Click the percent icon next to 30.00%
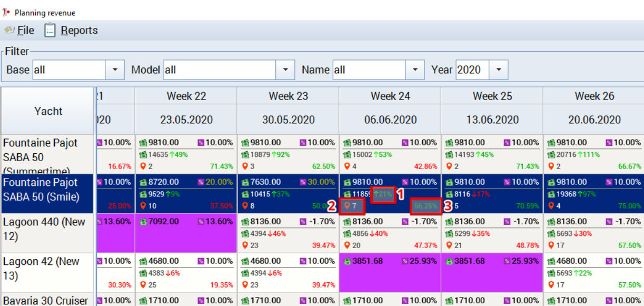The image size is (644, 306). point(303,182)
